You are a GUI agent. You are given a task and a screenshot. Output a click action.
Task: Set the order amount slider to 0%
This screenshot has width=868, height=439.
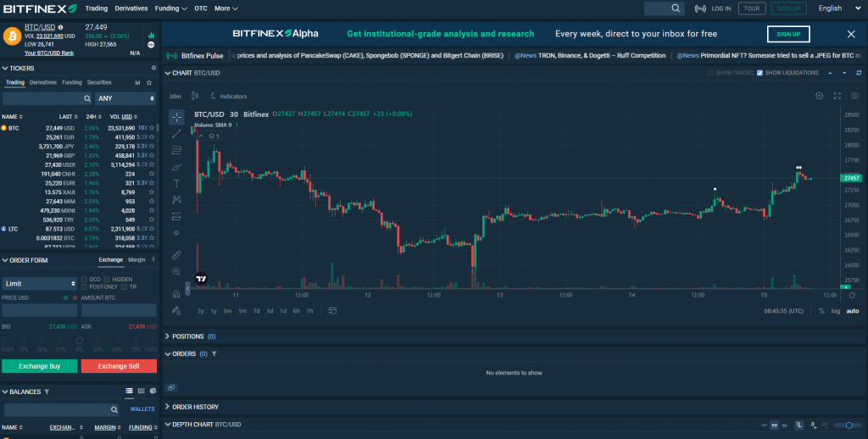79,341
